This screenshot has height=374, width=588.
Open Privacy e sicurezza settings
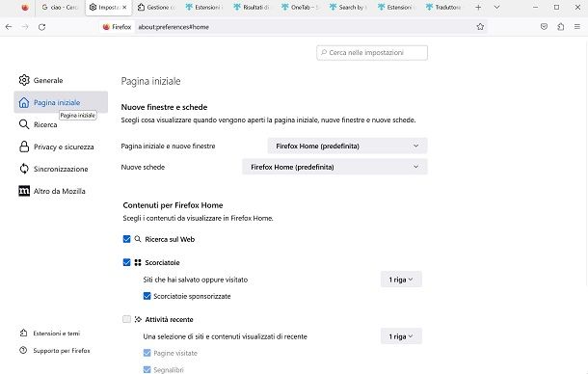[x=61, y=147]
